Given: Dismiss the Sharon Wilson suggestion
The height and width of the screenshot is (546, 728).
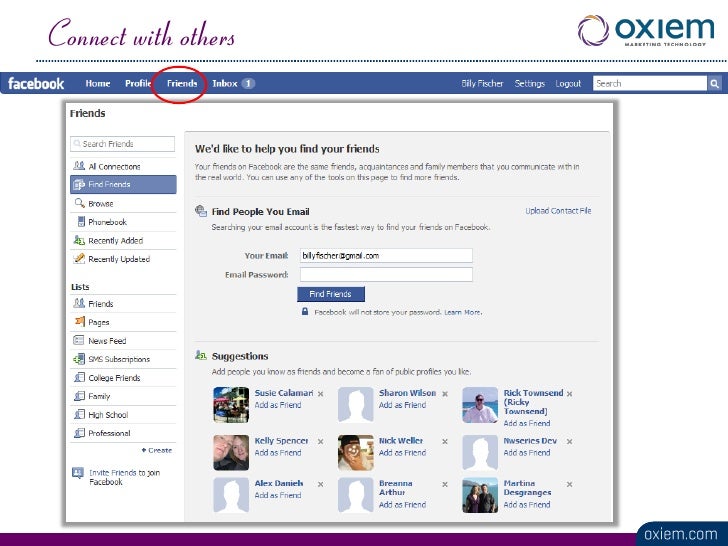Looking at the screenshot, I should [x=445, y=394].
